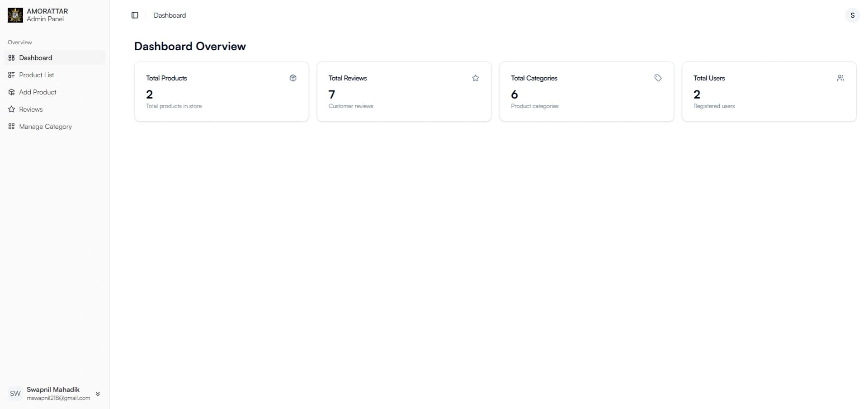This screenshot has height=409, width=868.
Task: Click the Reviews star icon in sidebar
Action: pos(12,109)
